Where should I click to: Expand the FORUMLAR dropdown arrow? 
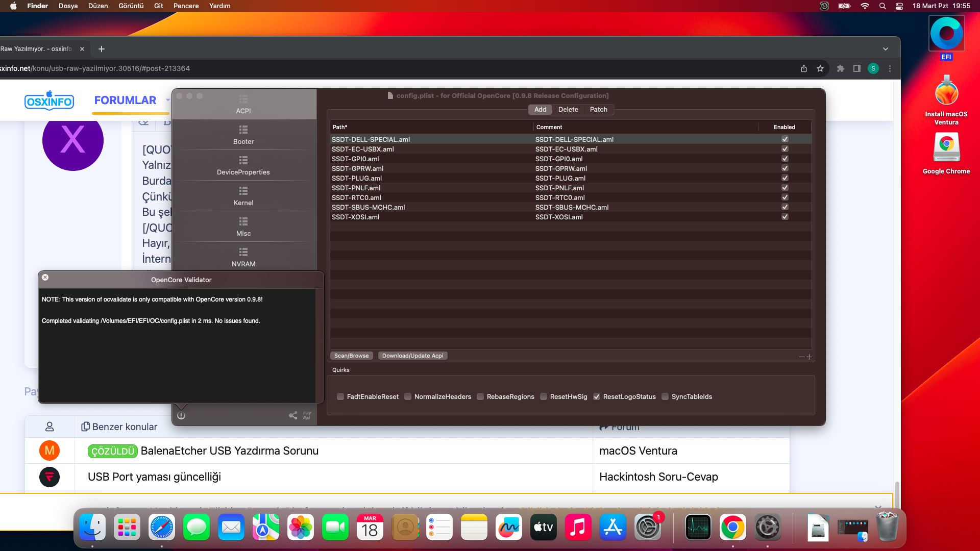click(x=168, y=100)
